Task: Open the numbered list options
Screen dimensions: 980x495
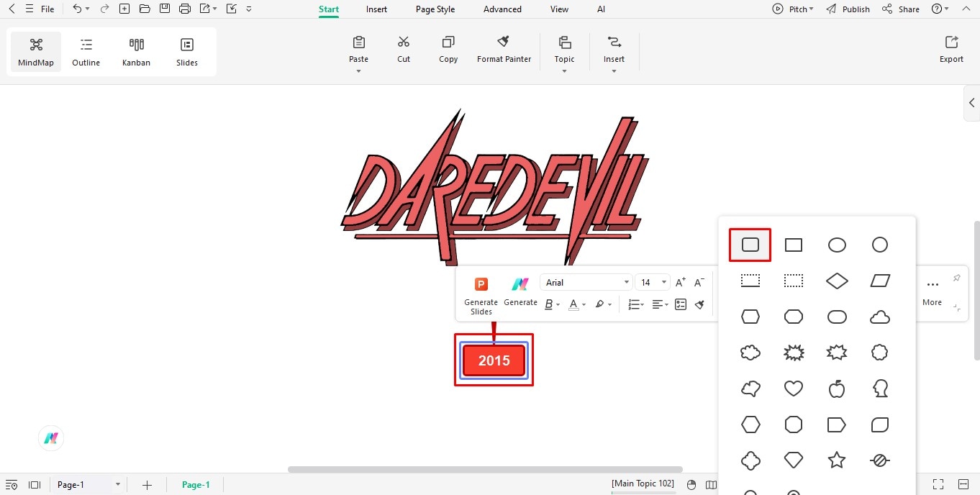Action: 636,304
